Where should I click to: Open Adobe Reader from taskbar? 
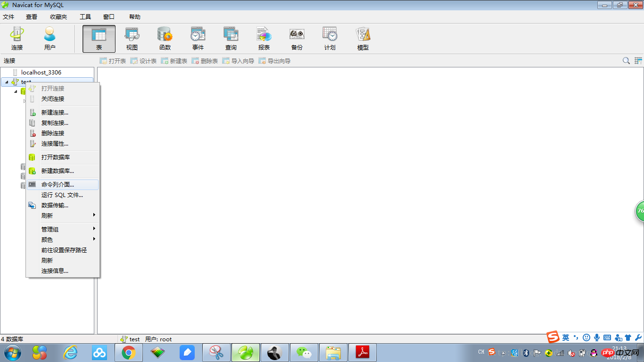pos(363,353)
